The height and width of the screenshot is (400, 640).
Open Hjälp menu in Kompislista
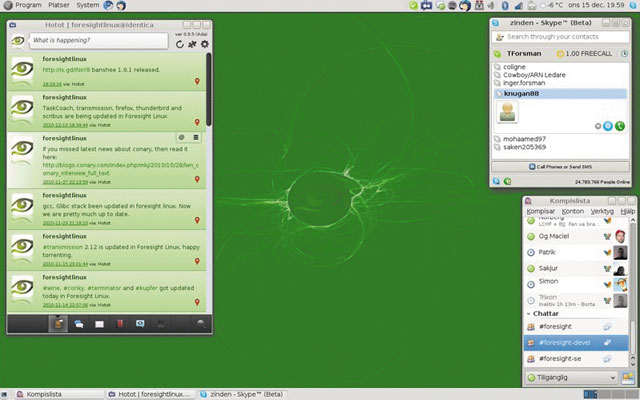coord(628,211)
